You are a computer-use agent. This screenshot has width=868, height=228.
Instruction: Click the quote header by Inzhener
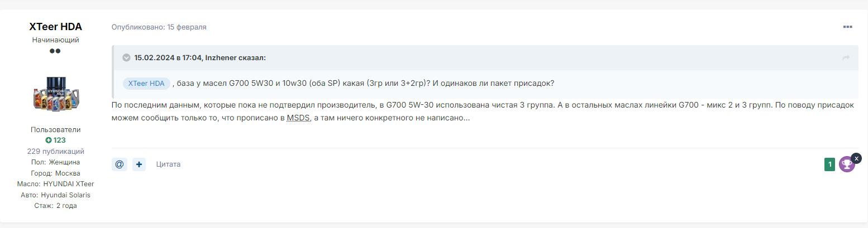pyautogui.click(x=200, y=57)
